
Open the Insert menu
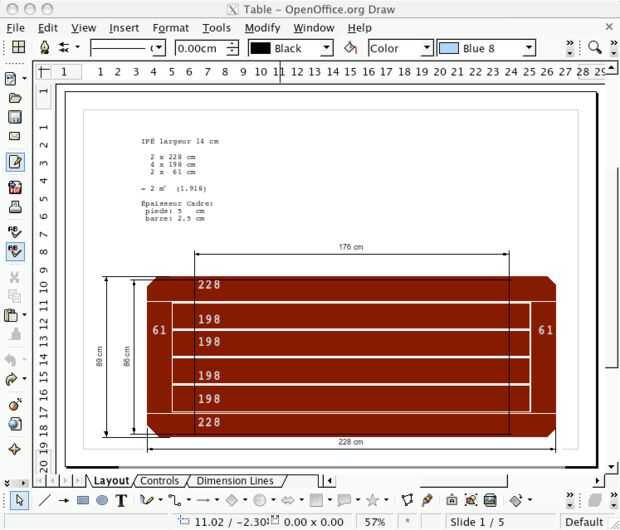coord(124,28)
